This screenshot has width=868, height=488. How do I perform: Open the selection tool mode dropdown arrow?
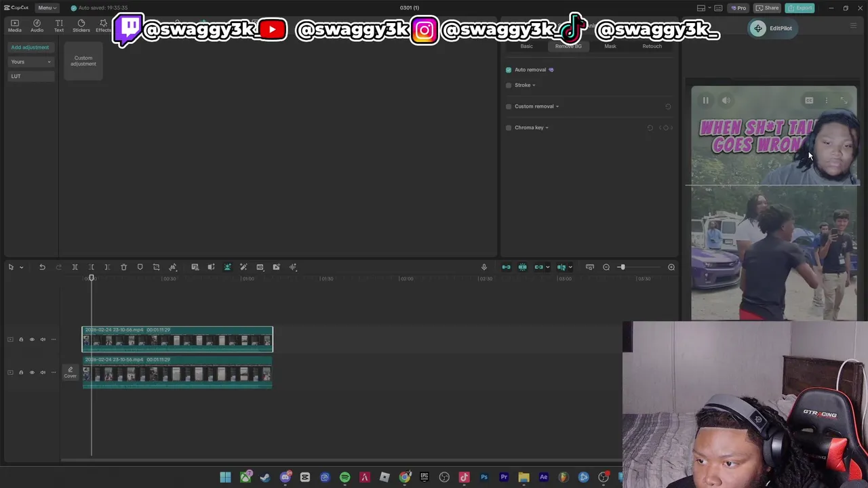coord(21,267)
